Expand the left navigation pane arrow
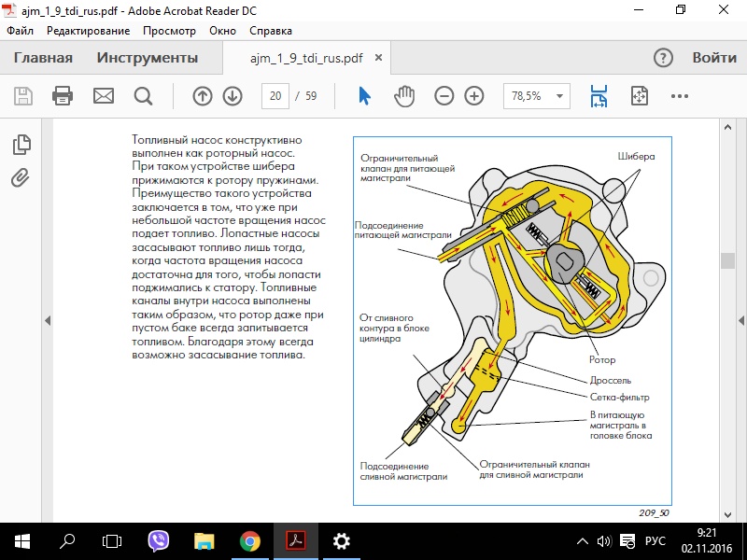This screenshot has width=747, height=560. pos(47,320)
